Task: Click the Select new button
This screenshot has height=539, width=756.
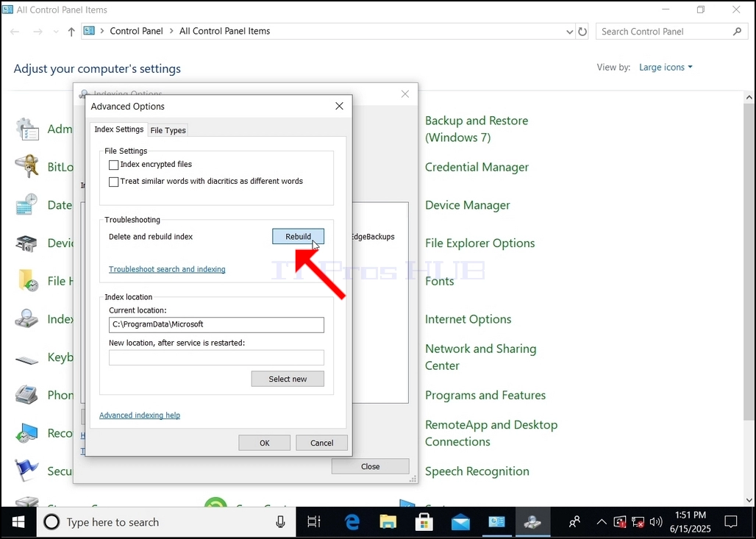Action: coord(288,379)
